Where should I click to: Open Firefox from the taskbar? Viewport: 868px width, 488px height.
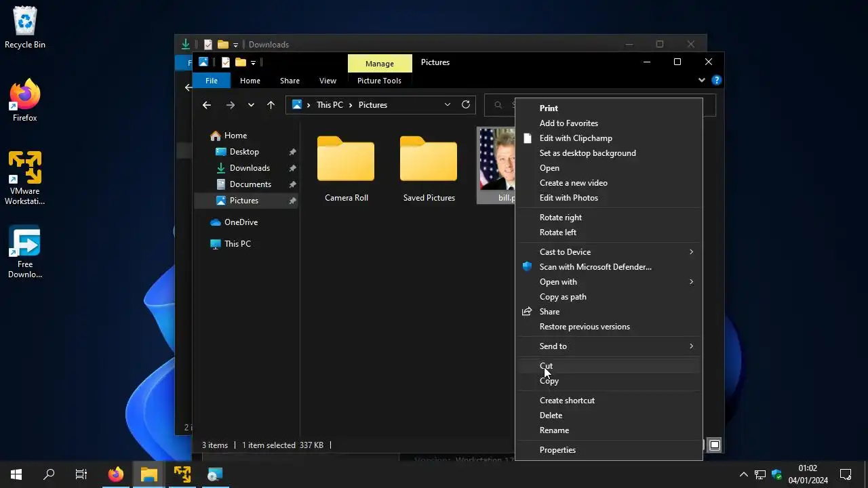tap(116, 474)
